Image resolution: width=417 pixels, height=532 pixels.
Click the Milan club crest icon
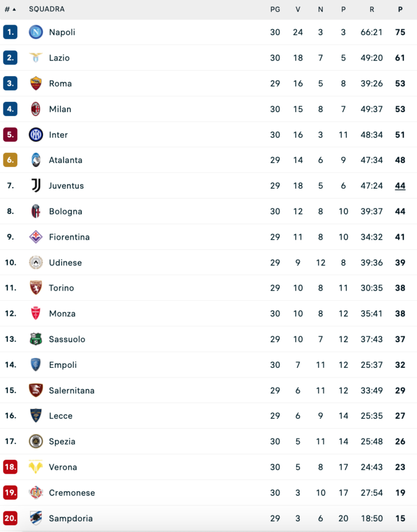click(36, 109)
